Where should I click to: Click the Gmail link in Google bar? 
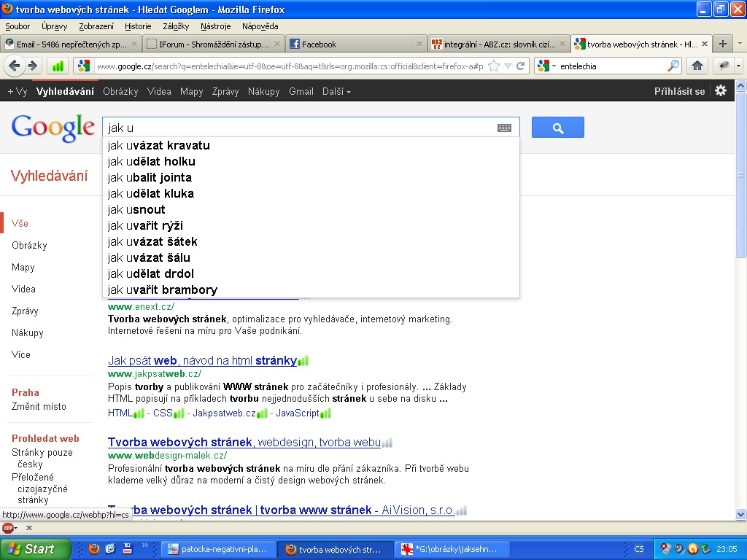tap(301, 91)
